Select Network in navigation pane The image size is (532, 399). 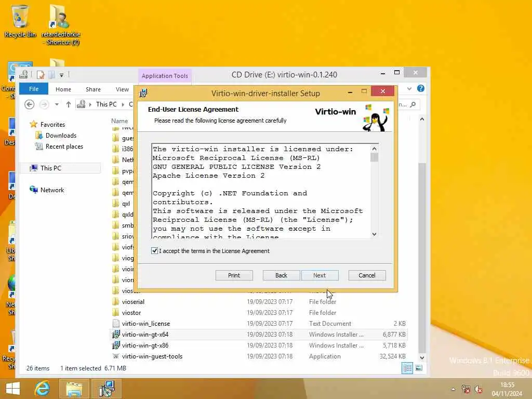click(52, 190)
